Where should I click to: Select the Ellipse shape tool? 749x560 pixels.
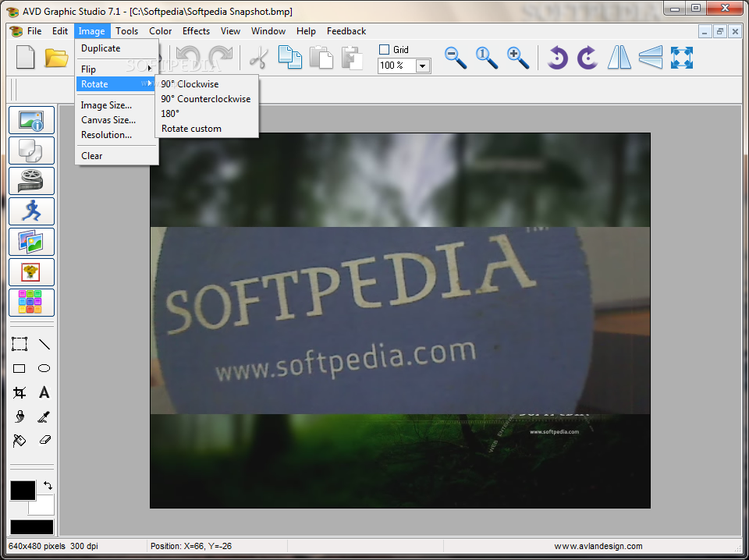44,368
